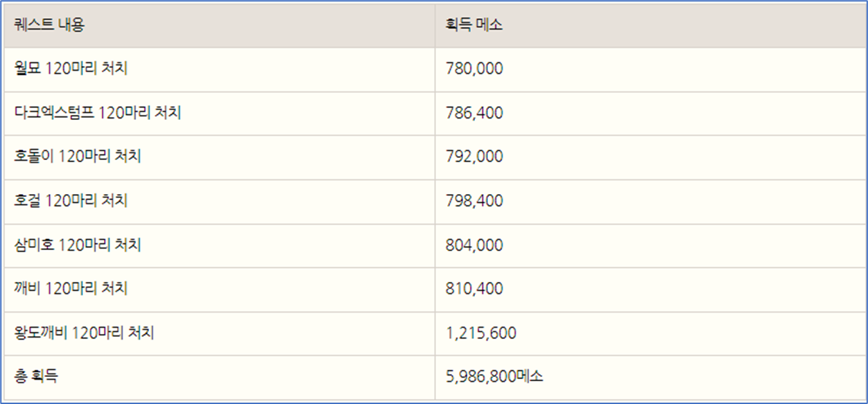Select the 왕도깨비 120마리 처치 cell
The width and height of the screenshot is (868, 404).
219,333
